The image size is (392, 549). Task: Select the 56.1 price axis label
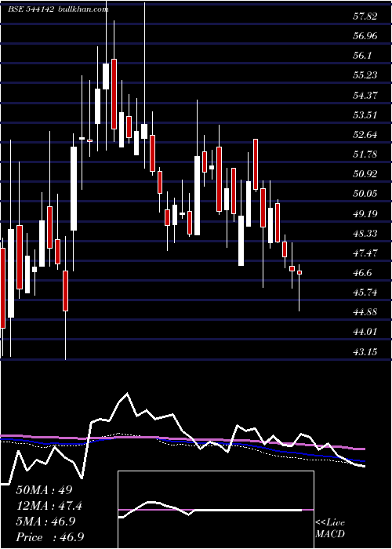pos(362,56)
